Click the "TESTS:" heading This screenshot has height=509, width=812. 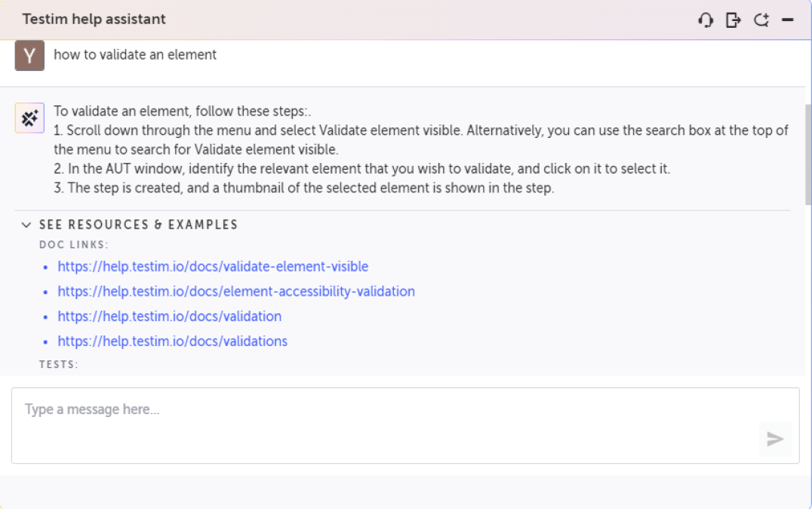coord(59,365)
